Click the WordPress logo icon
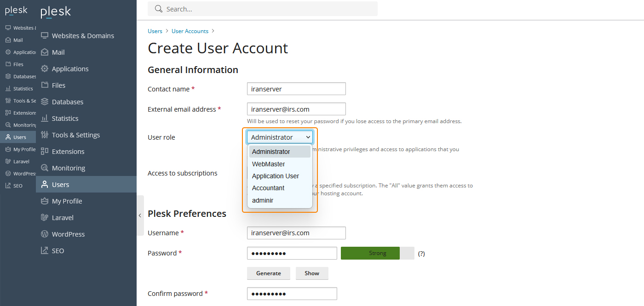Viewport: 644px width, 306px height. tap(45, 234)
